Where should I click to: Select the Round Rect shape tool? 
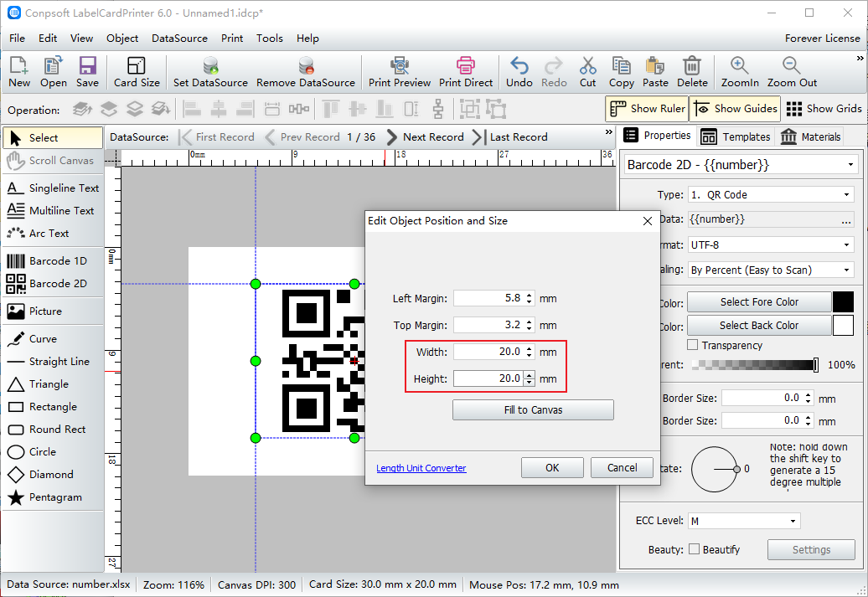point(53,430)
